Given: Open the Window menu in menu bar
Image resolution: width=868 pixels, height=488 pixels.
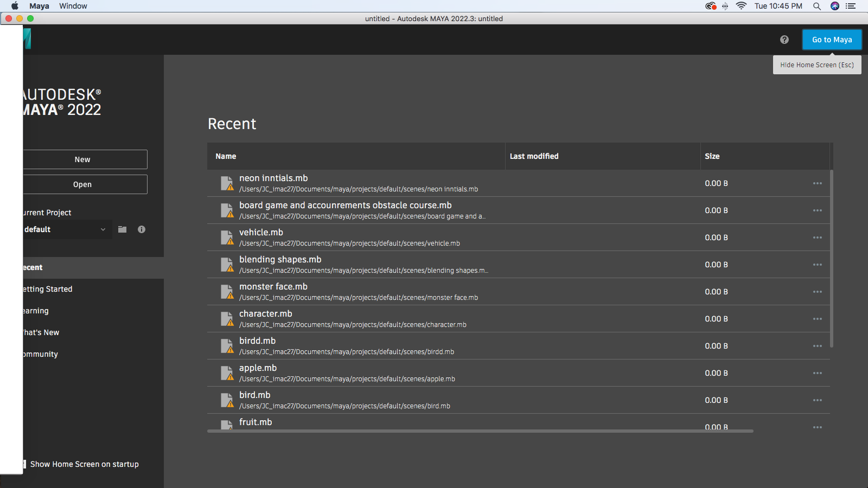Looking at the screenshot, I should [x=73, y=6].
